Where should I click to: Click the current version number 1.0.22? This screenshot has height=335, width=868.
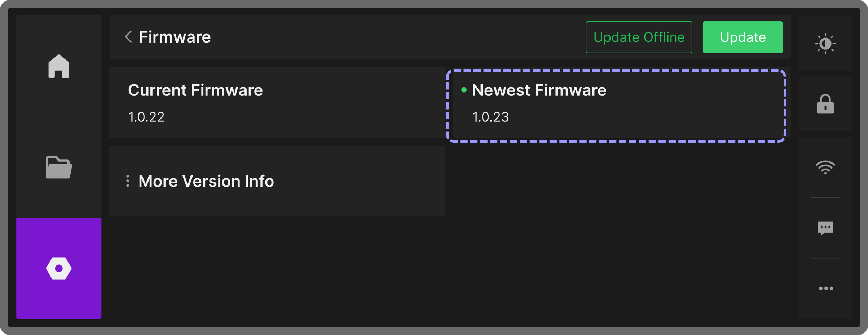146,117
